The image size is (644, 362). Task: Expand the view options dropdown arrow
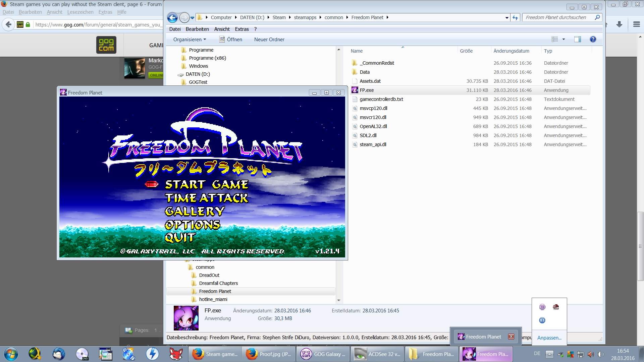click(x=563, y=39)
